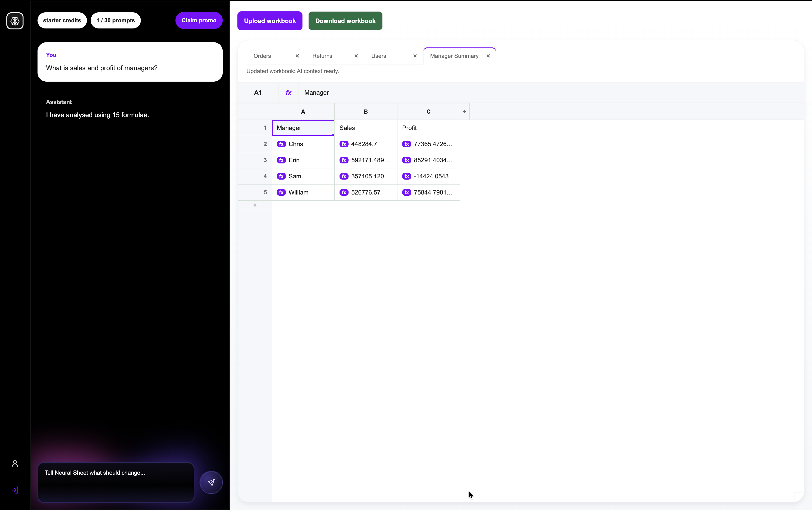Select column B header
The width and height of the screenshot is (812, 510).
click(366, 111)
